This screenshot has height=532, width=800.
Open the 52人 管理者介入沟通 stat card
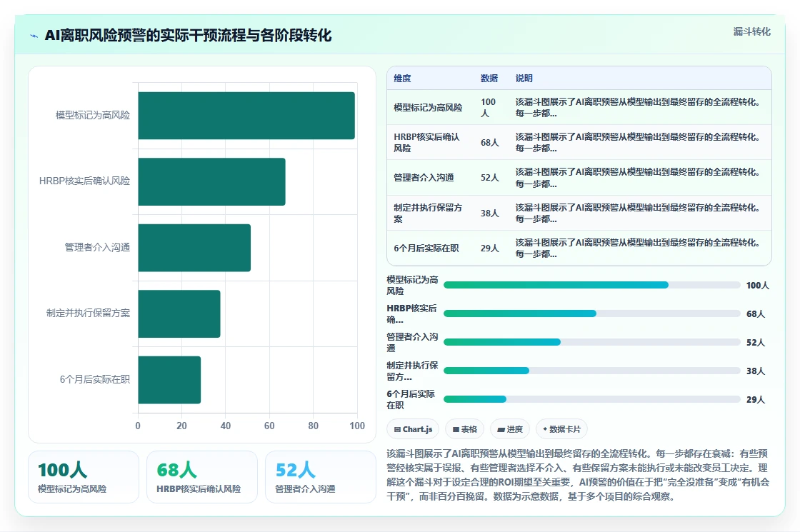click(x=321, y=477)
